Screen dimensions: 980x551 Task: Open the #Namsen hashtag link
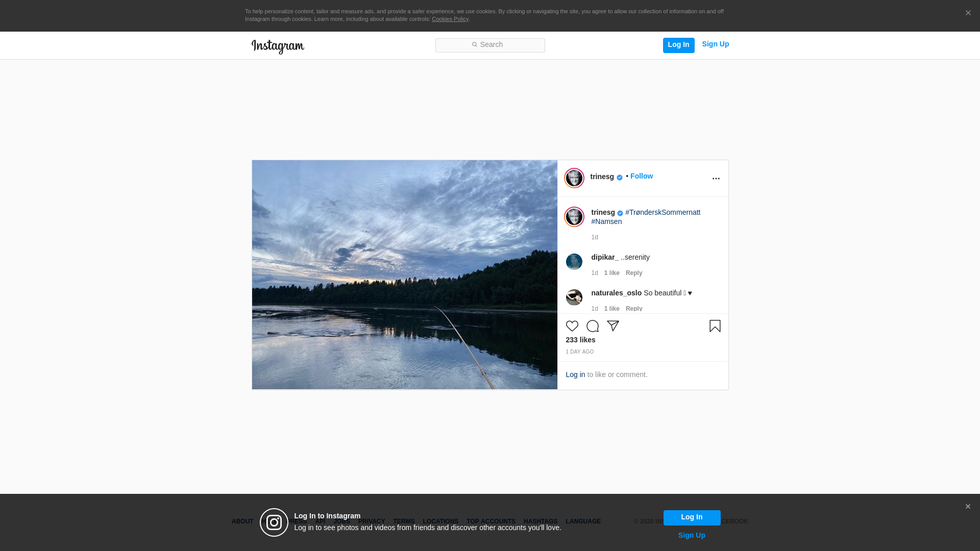[x=606, y=221]
